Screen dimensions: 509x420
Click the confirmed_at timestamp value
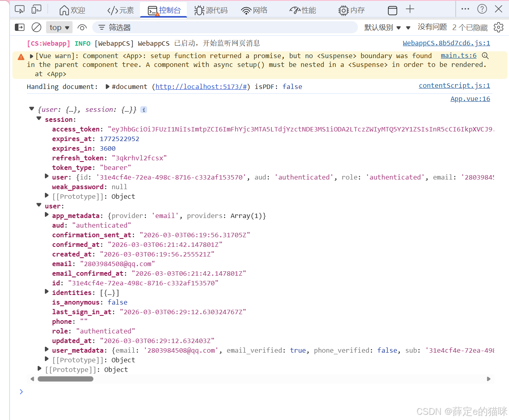165,244
